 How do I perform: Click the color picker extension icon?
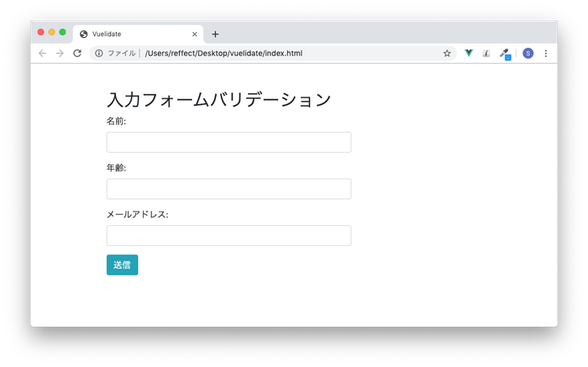click(504, 53)
